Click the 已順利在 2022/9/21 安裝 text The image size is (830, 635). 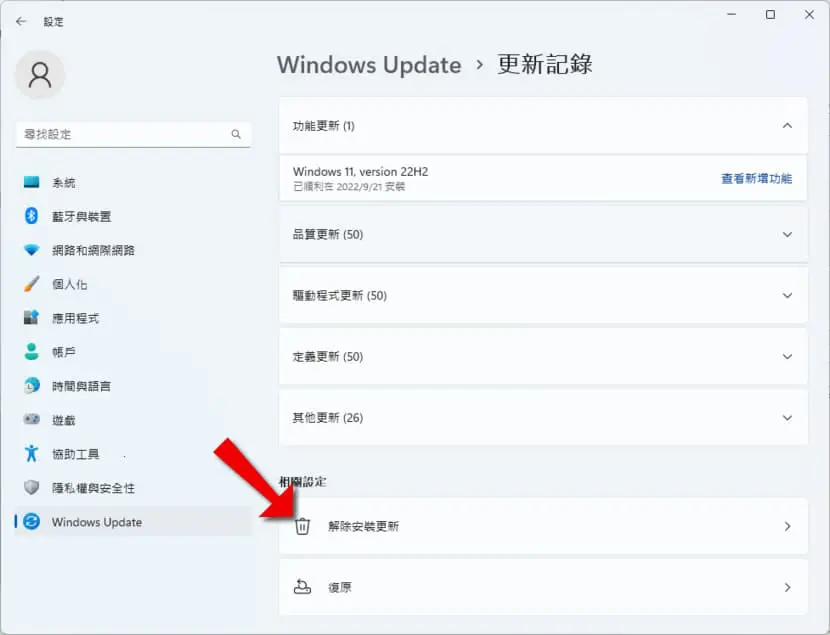coord(349,186)
